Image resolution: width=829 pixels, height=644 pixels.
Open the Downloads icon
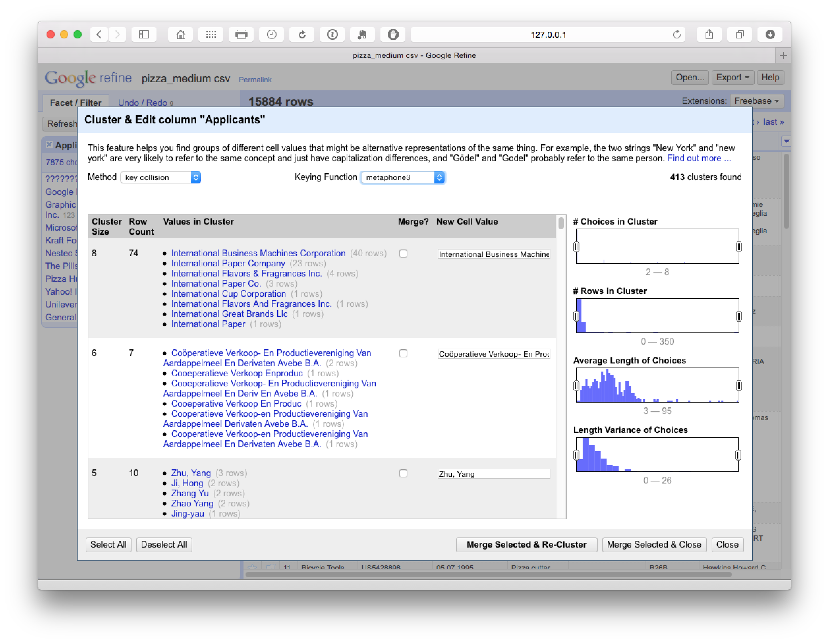770,34
